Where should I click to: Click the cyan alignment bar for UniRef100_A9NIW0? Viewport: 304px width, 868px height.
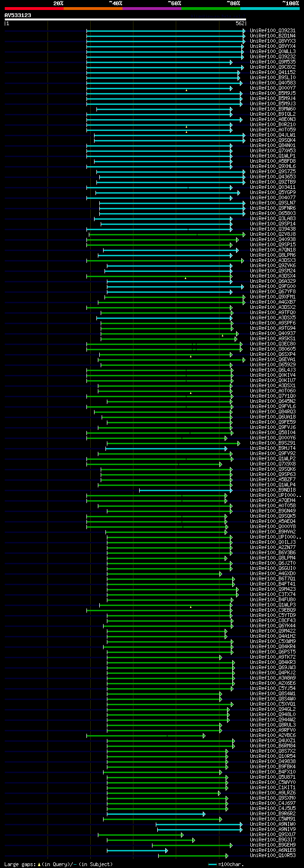tap(199, 824)
